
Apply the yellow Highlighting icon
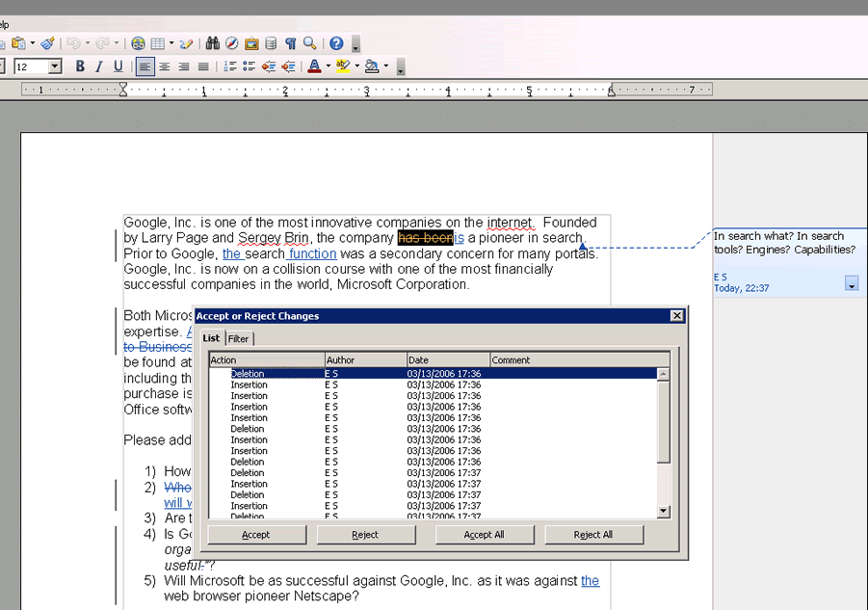(x=343, y=66)
